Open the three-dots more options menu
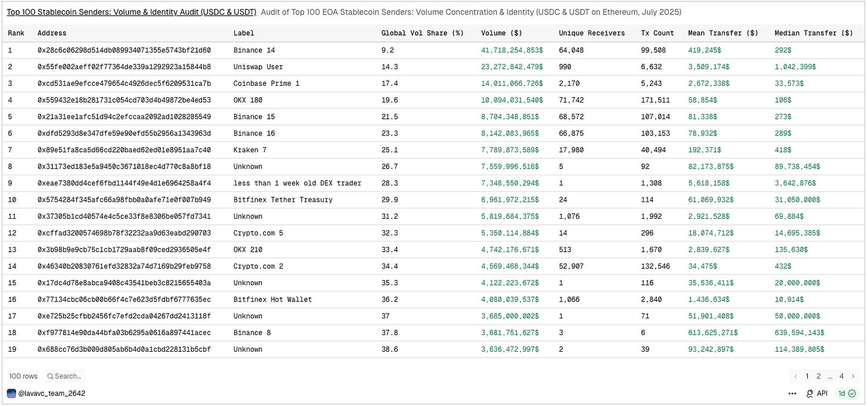The image size is (868, 406). click(x=792, y=393)
